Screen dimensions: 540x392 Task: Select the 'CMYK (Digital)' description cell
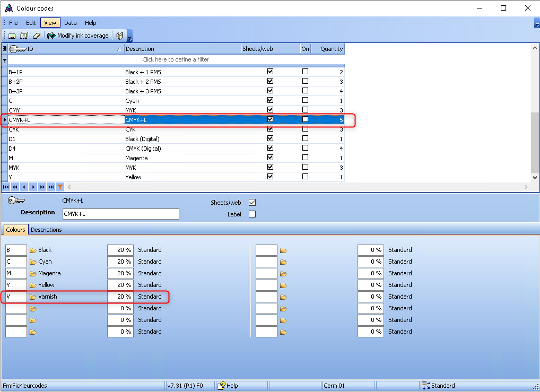(x=182, y=149)
